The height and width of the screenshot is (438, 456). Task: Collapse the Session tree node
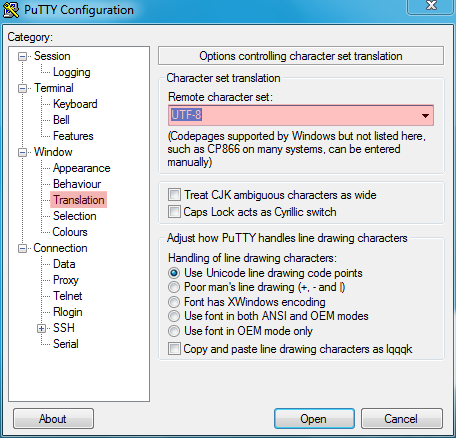point(22,56)
